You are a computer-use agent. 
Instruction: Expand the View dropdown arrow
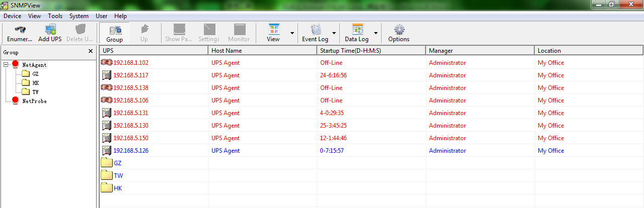[292, 33]
